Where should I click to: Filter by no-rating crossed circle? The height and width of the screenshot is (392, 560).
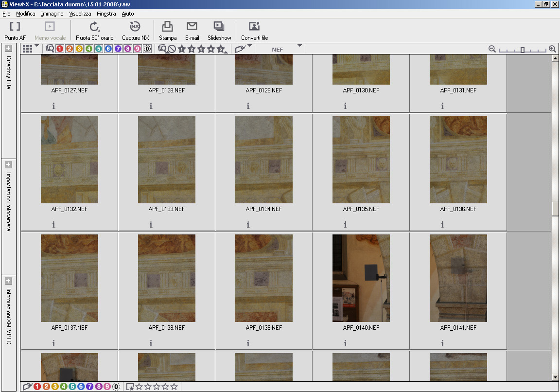click(172, 49)
